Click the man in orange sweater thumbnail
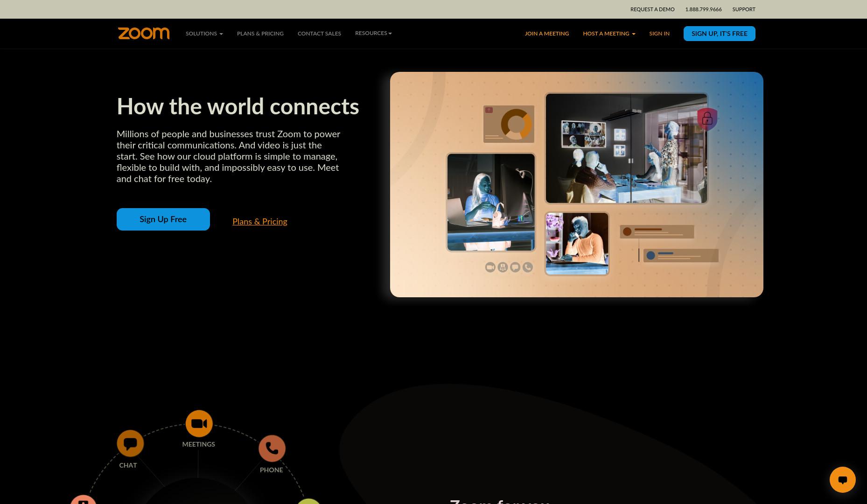Viewport: 867px width, 504px height. coord(577,244)
